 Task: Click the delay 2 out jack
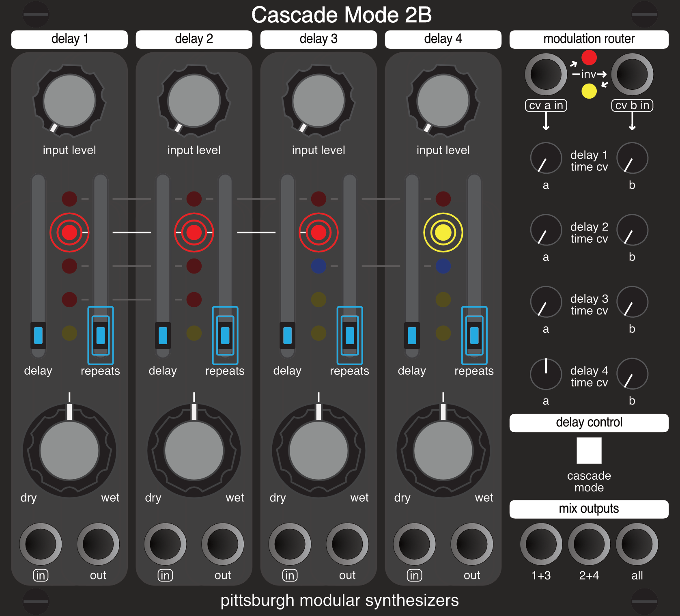pyautogui.click(x=223, y=545)
